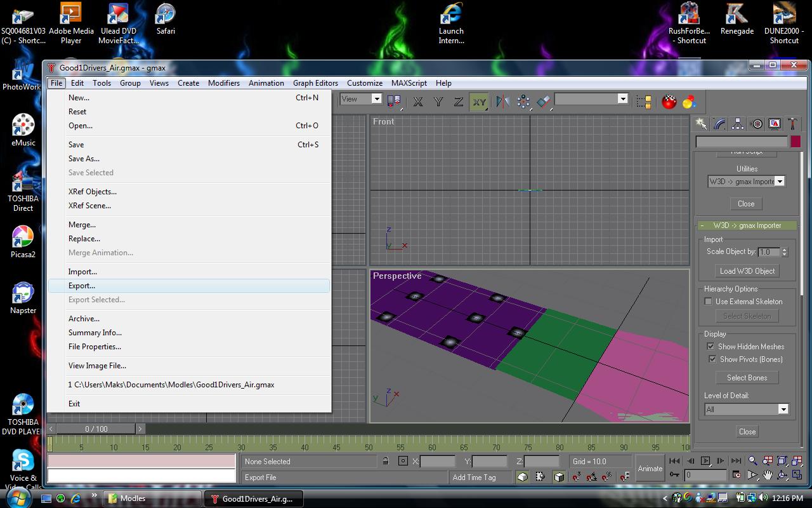
Task: Open the View reference coordinate dropdown
Action: tap(376, 99)
